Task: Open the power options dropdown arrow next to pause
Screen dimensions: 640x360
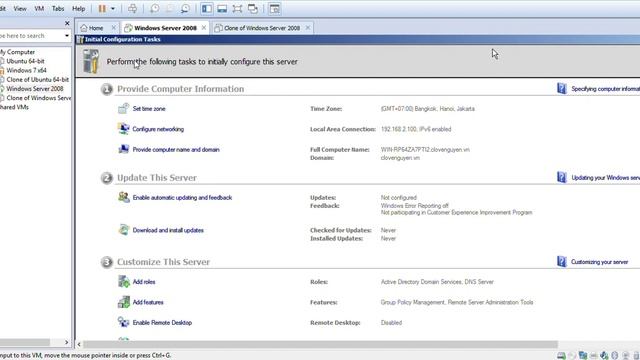Action: 113,9
